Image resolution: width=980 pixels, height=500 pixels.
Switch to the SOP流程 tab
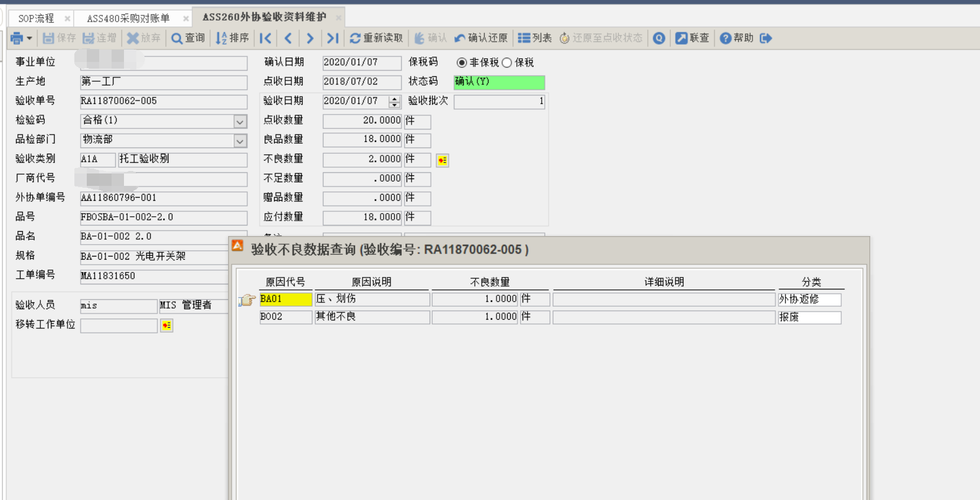[x=36, y=19]
